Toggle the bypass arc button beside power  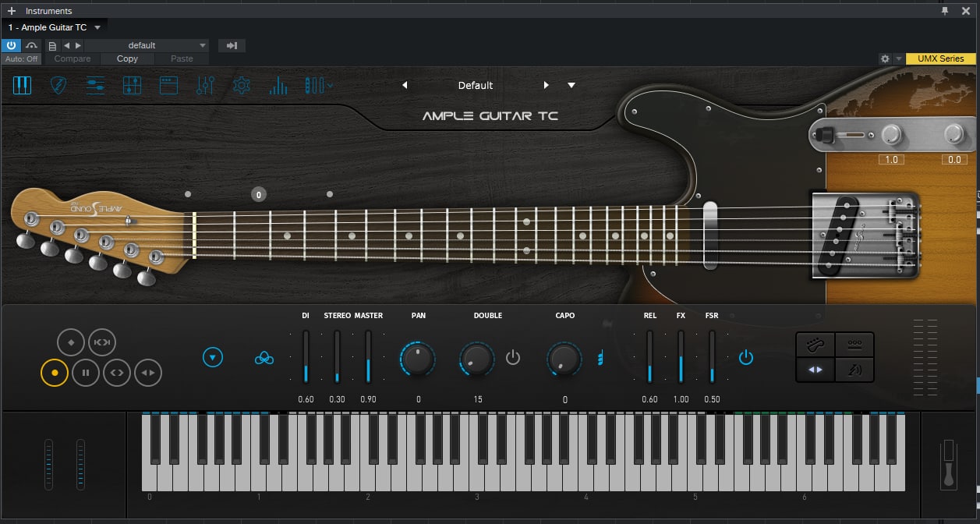click(32, 45)
